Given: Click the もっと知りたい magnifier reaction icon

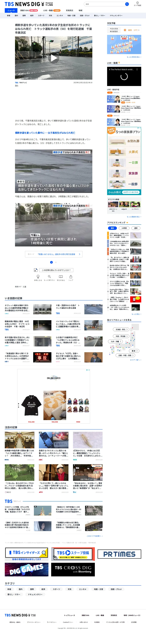Looking at the screenshot, I should (49, 277).
